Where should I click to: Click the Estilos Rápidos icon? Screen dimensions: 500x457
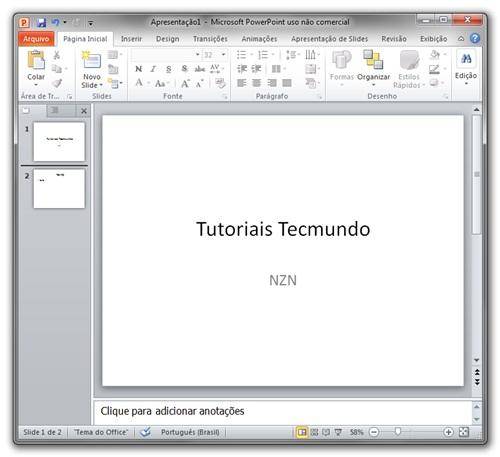409,60
